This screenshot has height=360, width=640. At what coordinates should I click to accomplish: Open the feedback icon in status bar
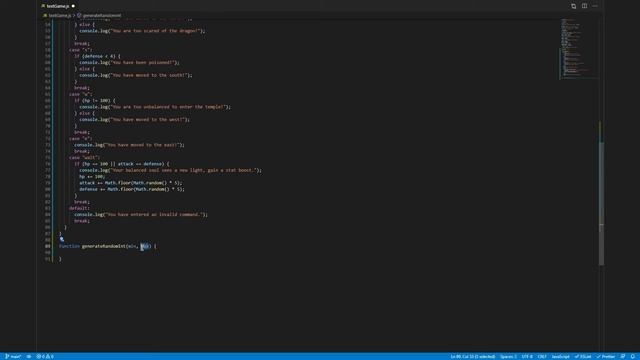click(623, 356)
